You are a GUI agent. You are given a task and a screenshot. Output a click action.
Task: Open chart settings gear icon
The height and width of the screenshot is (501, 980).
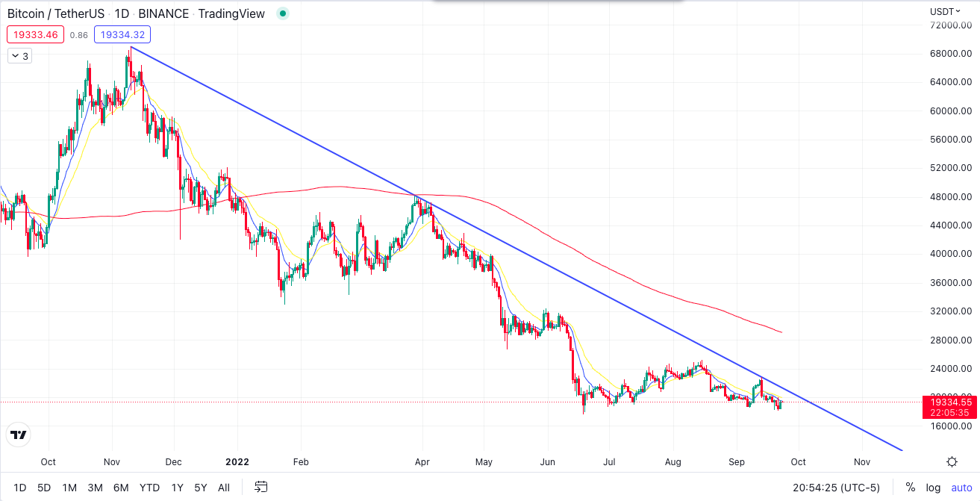tap(952, 462)
